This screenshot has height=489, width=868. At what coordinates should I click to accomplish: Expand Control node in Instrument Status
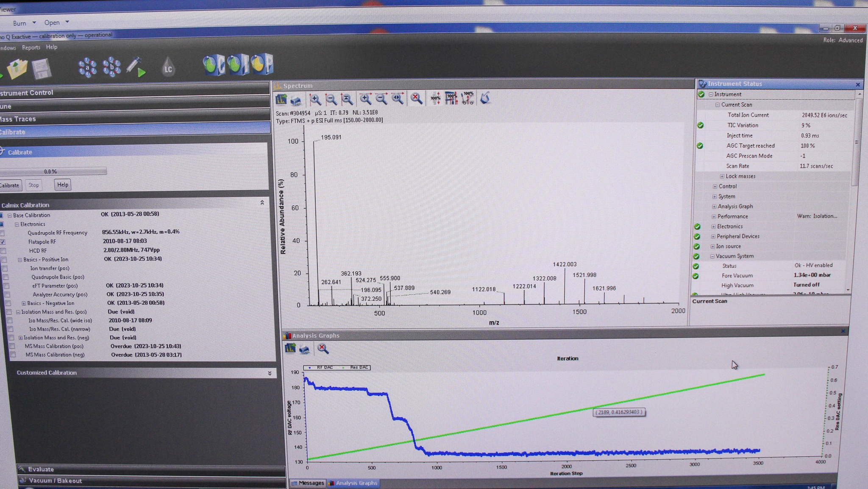click(715, 187)
